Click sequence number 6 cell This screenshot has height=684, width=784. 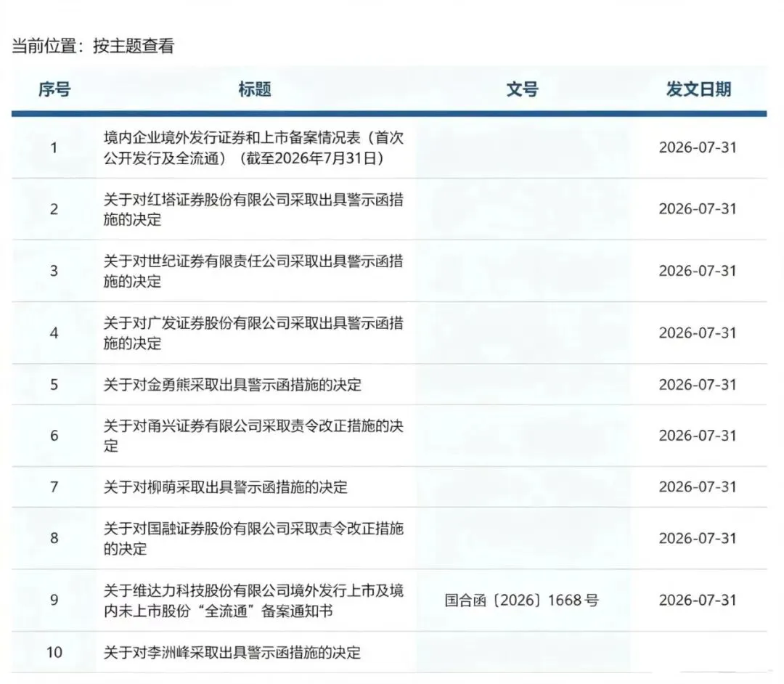[54, 436]
